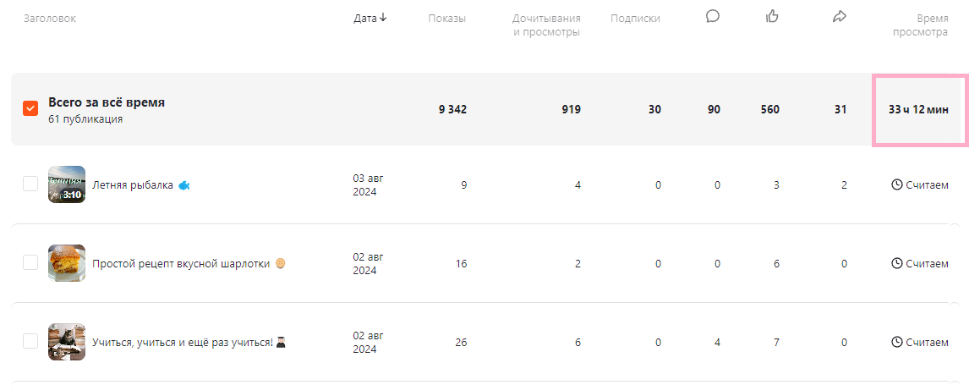Viewport: 980px width, 385px height.
Task: Open the Летняя рыбалка publication title
Action: pos(133,185)
